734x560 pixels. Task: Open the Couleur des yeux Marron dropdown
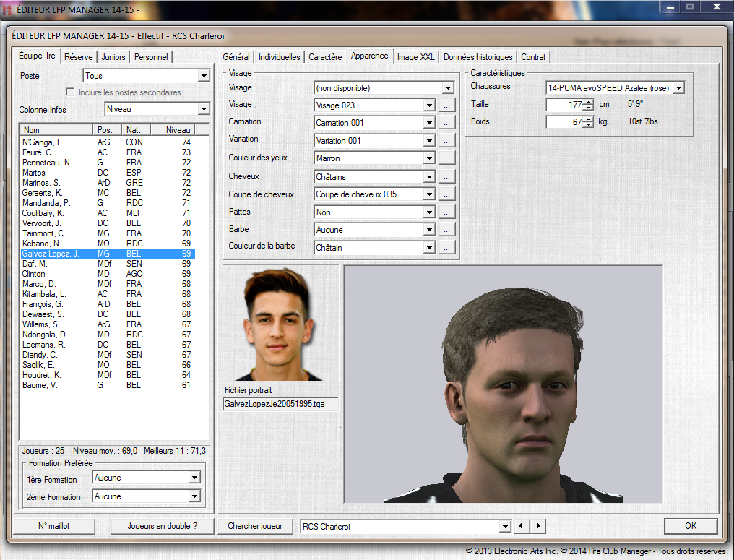(x=429, y=158)
